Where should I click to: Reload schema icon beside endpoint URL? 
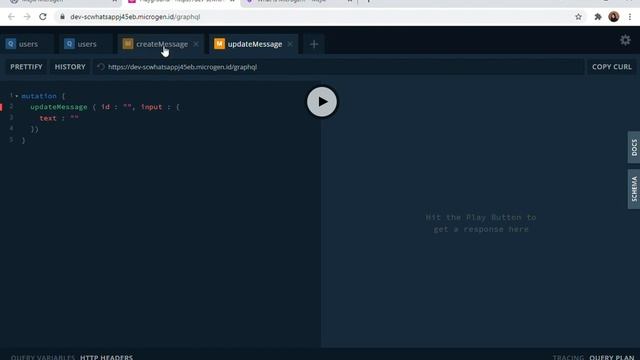coord(101,67)
